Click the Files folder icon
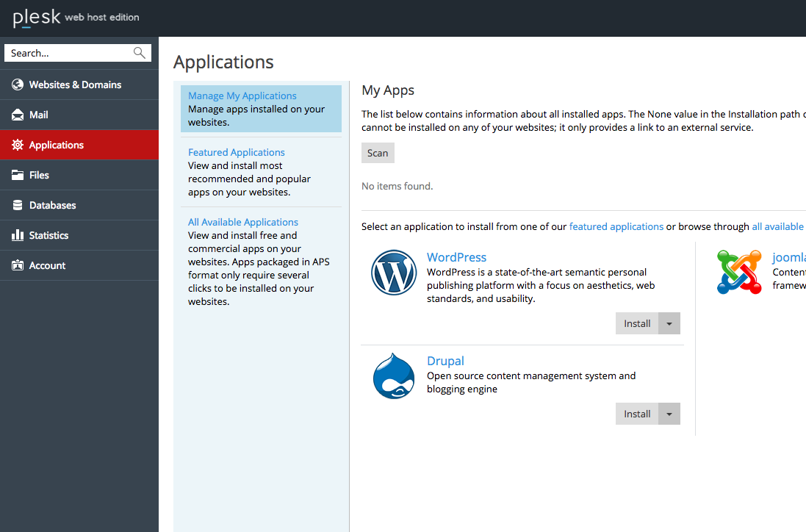The image size is (806, 532). point(18,175)
